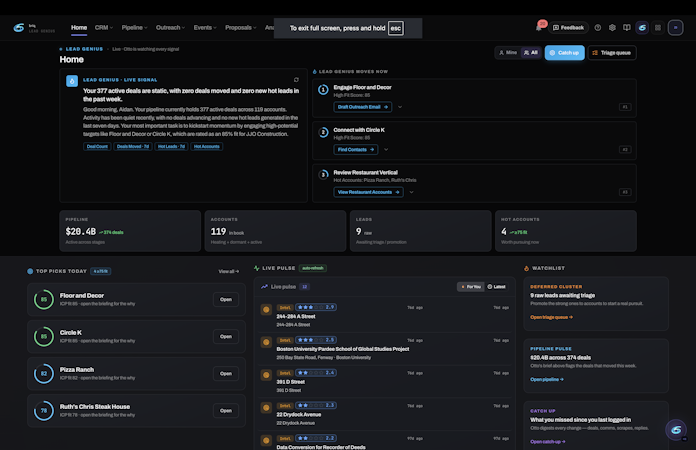Select the Hot Leads 7d tag
696x450 pixels.
click(x=171, y=146)
